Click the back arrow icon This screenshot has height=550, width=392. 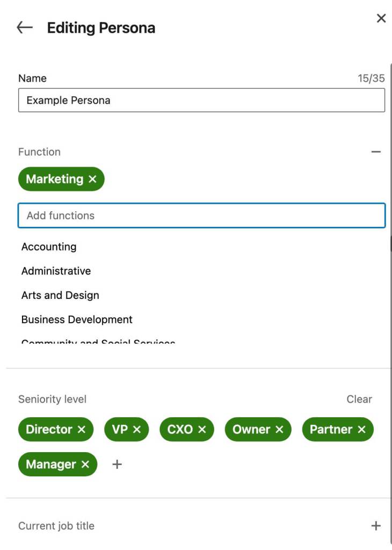(x=25, y=28)
